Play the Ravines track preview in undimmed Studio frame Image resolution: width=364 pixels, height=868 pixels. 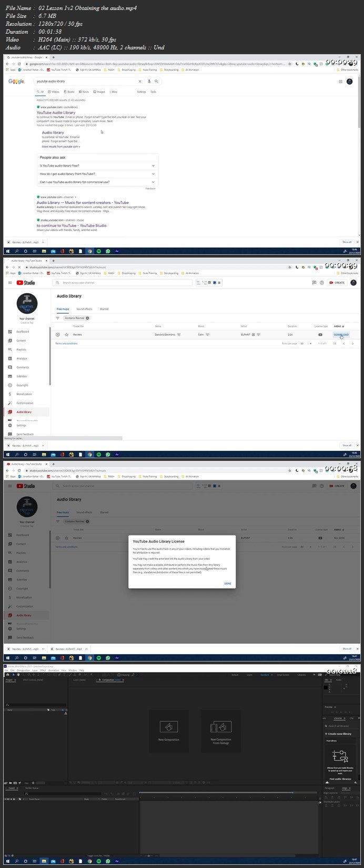point(58,335)
